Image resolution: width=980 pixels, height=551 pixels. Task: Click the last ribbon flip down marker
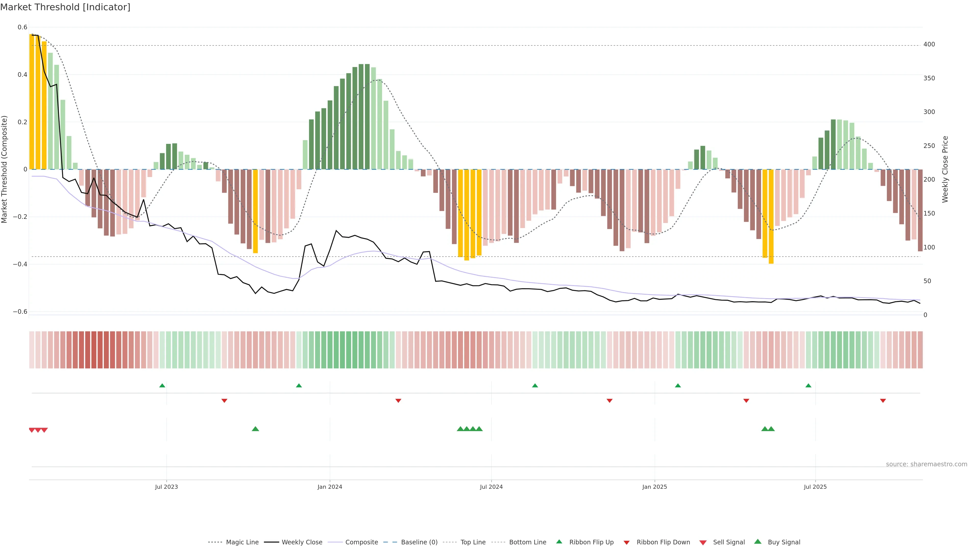coord(883,400)
